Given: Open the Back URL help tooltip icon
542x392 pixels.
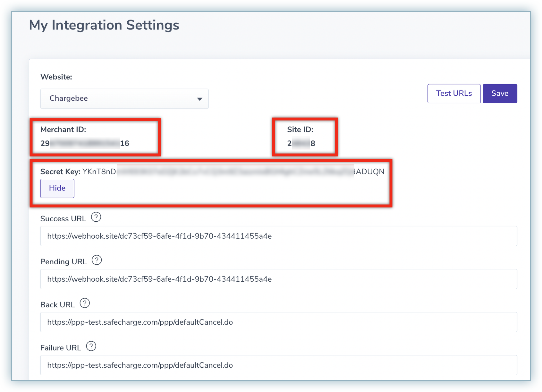Looking at the screenshot, I should 85,303.
